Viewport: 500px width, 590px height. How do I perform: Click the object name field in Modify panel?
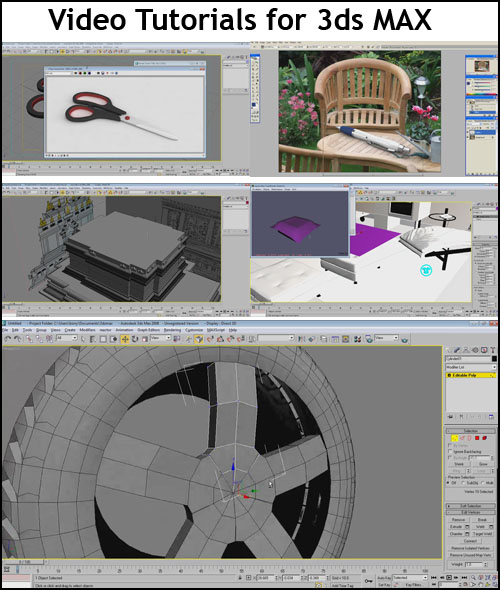(x=468, y=359)
